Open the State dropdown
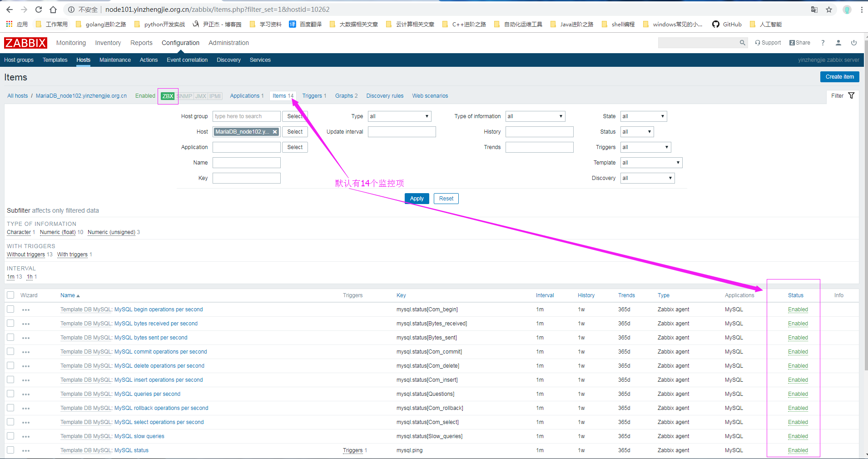This screenshot has width=868, height=459. pyautogui.click(x=644, y=116)
